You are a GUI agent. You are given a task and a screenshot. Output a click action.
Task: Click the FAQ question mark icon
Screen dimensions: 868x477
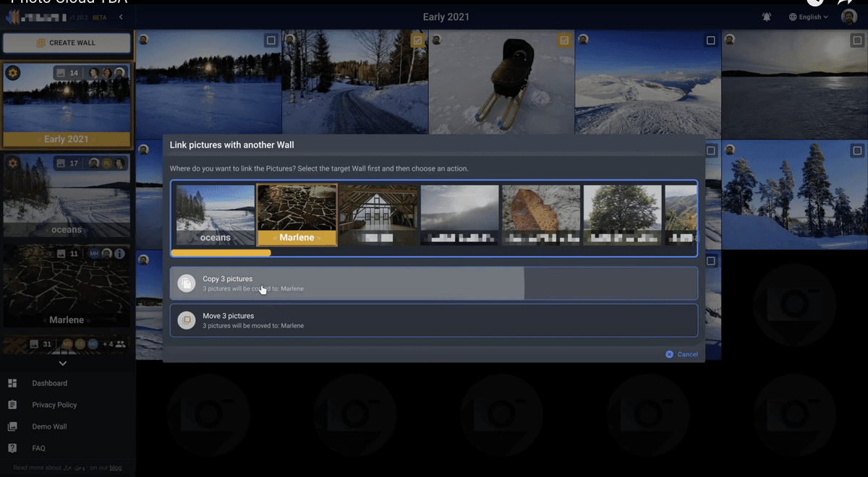12,448
